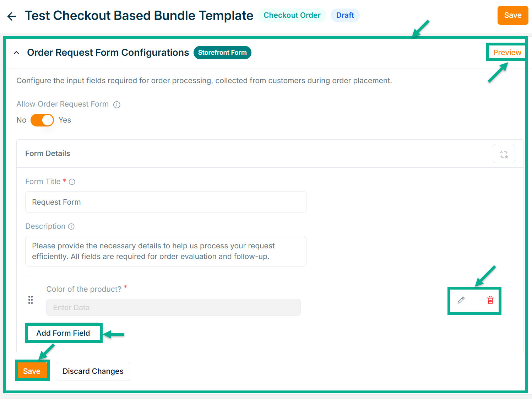The image size is (532, 399).
Task: Info icon beside Allow Order Request Form
Action: point(117,104)
